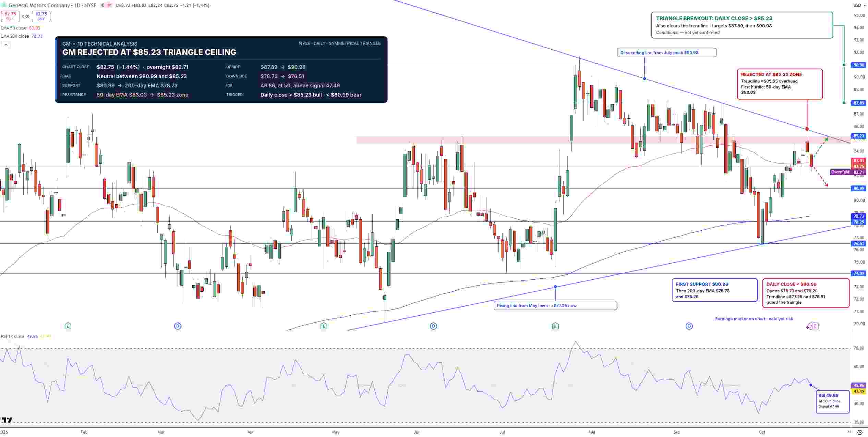
Task: Open the dividend marker in September
Action: click(689, 326)
